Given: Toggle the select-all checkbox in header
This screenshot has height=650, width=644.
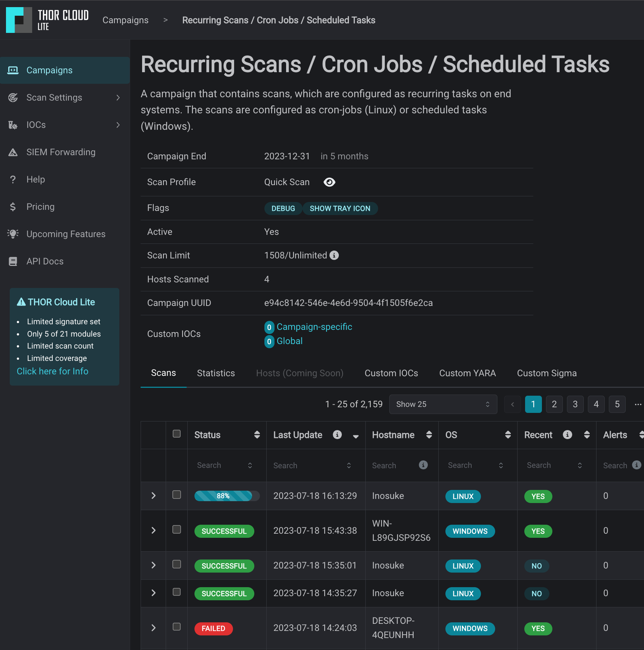Looking at the screenshot, I should coord(177,434).
